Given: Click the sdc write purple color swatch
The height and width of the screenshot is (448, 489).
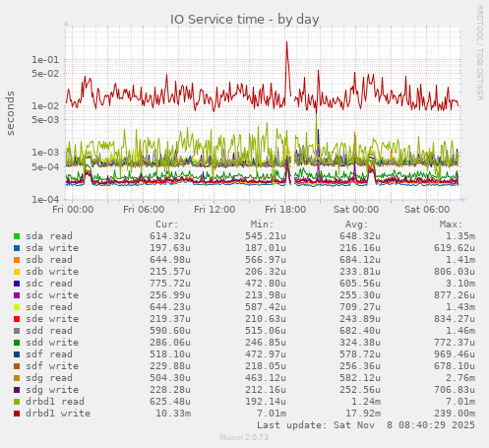Looking at the screenshot, I should (x=17, y=295).
